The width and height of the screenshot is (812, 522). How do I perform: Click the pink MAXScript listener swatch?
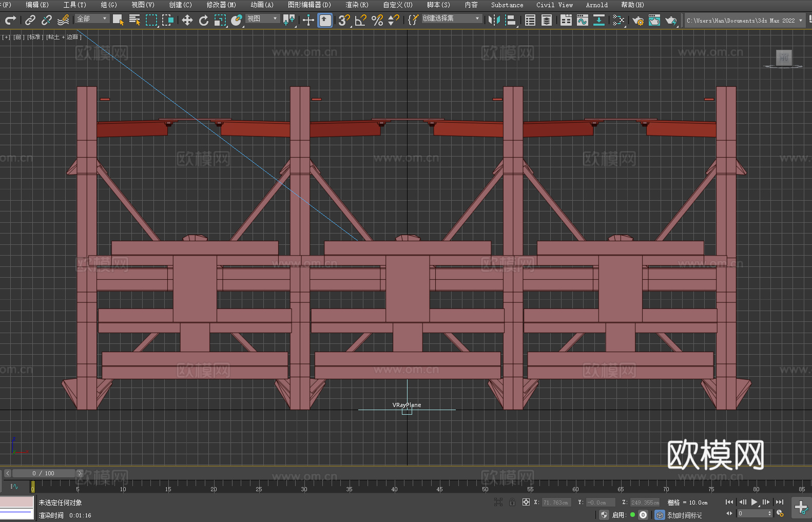(16, 502)
